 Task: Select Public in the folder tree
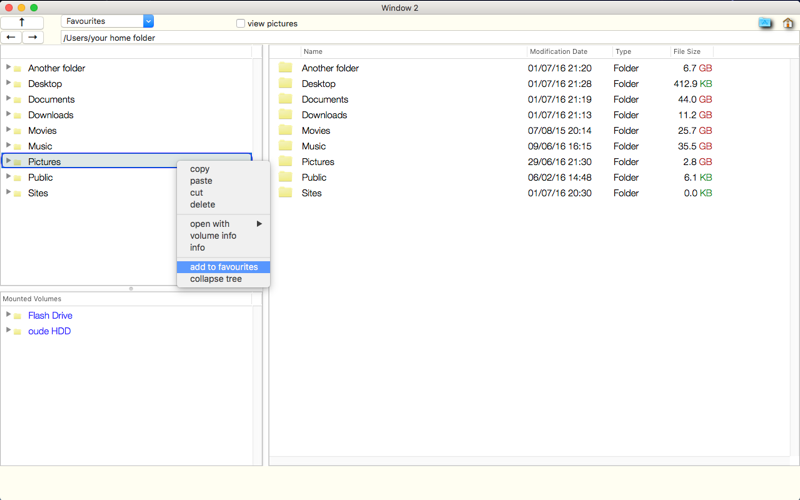(40, 178)
